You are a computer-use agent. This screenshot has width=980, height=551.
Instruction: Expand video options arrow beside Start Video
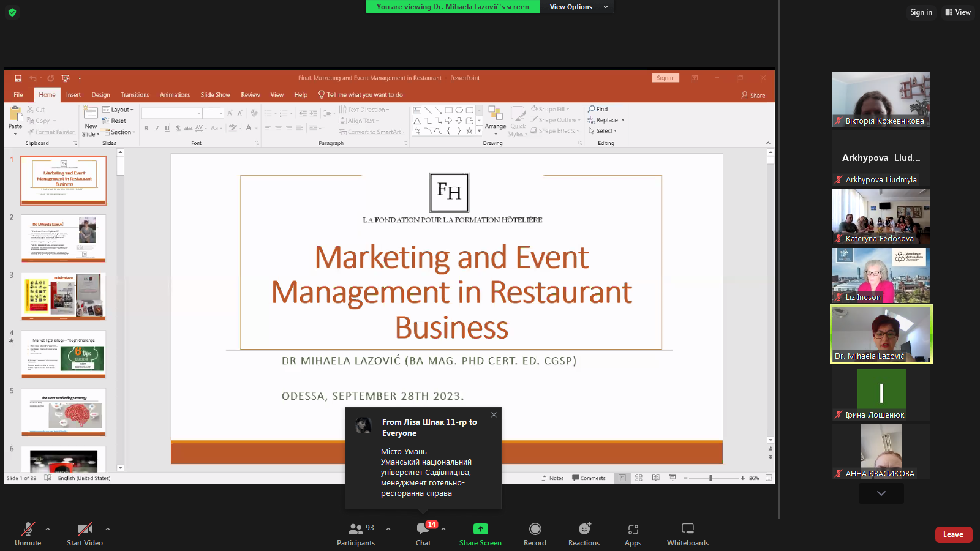[x=108, y=529]
